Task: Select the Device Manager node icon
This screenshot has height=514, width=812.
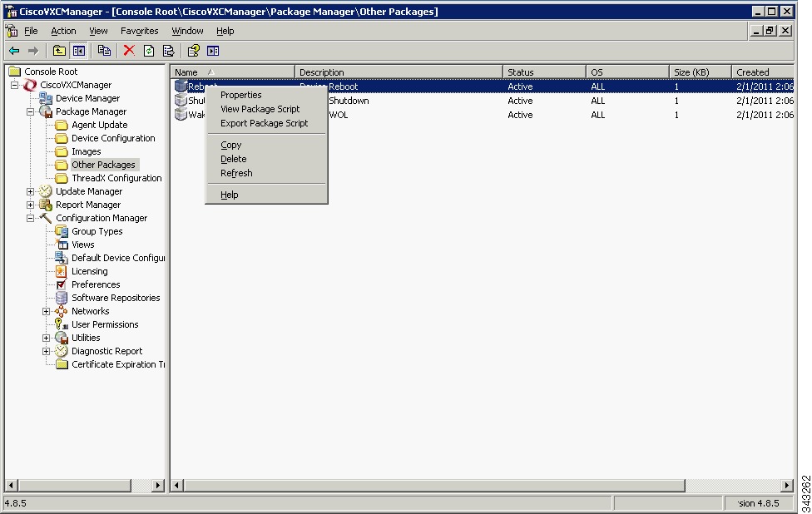Action: tap(46, 98)
